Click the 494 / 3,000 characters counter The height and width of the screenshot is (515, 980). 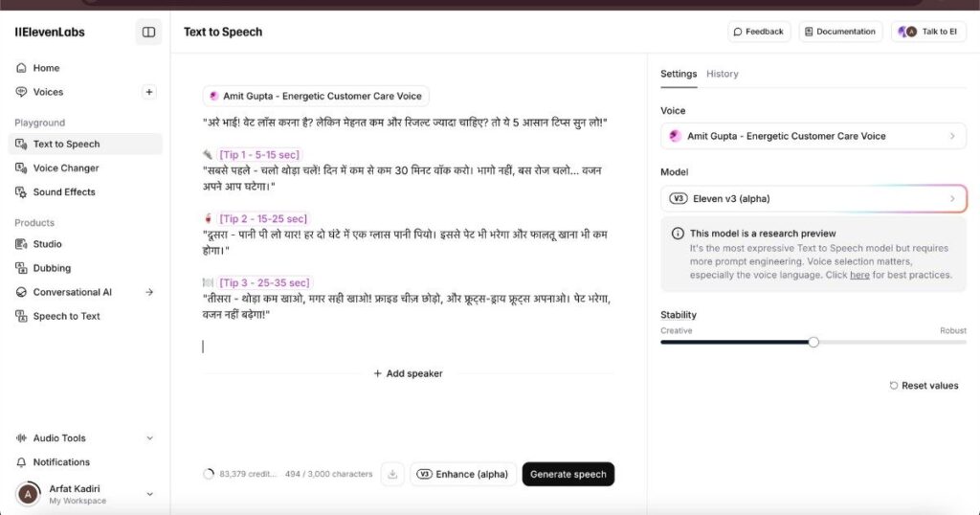329,474
